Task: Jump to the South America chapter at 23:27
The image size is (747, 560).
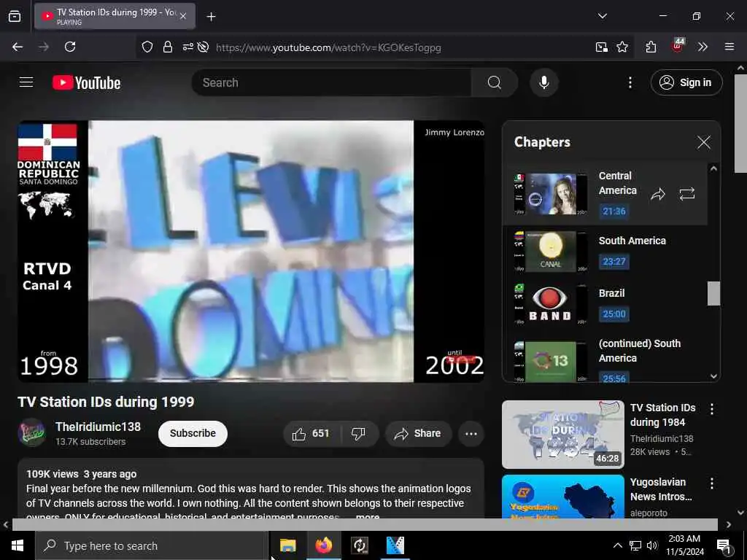Action: click(x=605, y=251)
